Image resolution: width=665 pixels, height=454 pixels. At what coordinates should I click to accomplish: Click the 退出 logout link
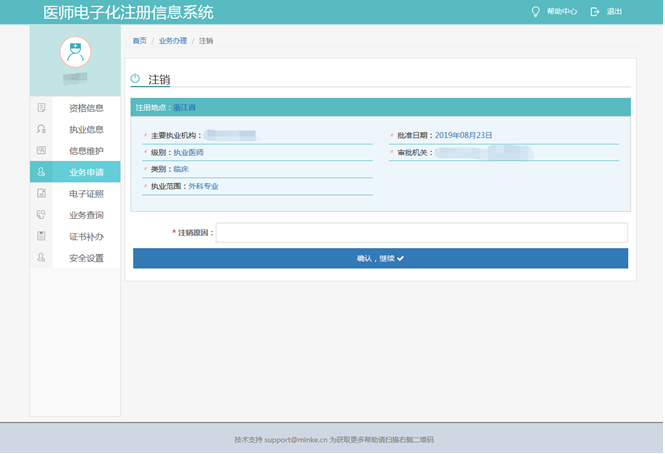pyautogui.click(x=614, y=12)
